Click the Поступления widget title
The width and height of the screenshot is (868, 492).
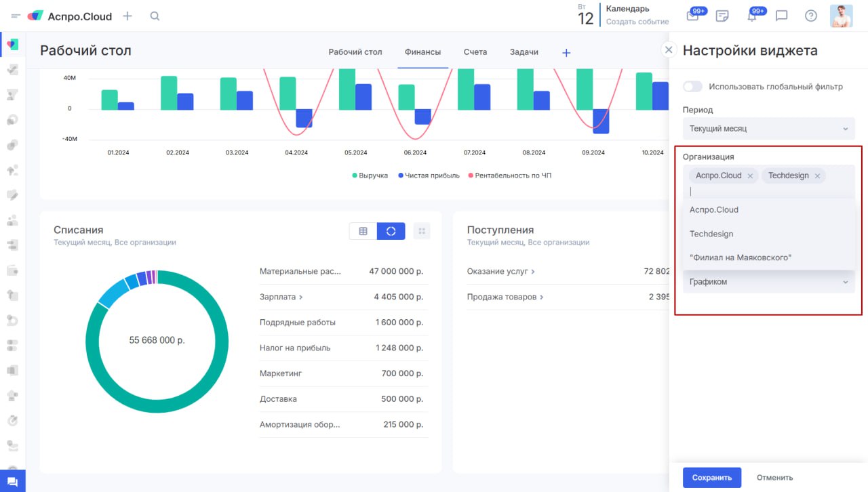[500, 230]
